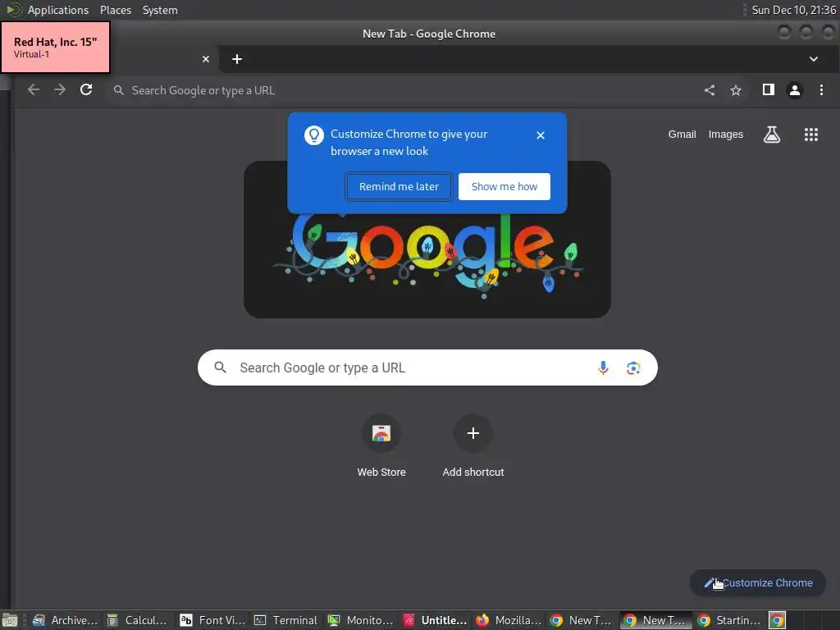Close the current New Tab tab

[206, 59]
